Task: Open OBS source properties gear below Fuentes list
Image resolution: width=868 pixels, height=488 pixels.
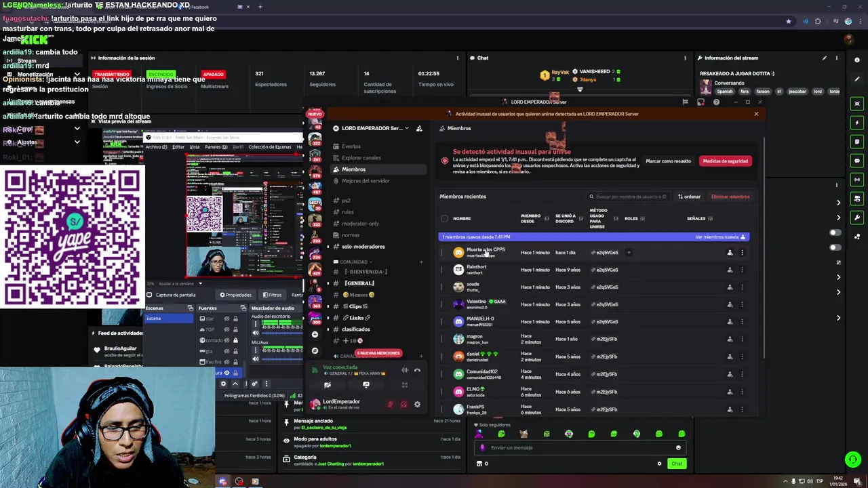Action: click(223, 384)
